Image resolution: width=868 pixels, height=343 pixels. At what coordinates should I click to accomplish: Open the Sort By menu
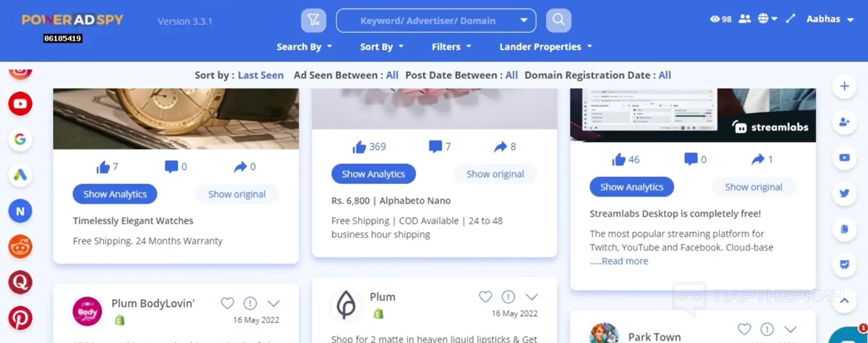[x=382, y=47]
